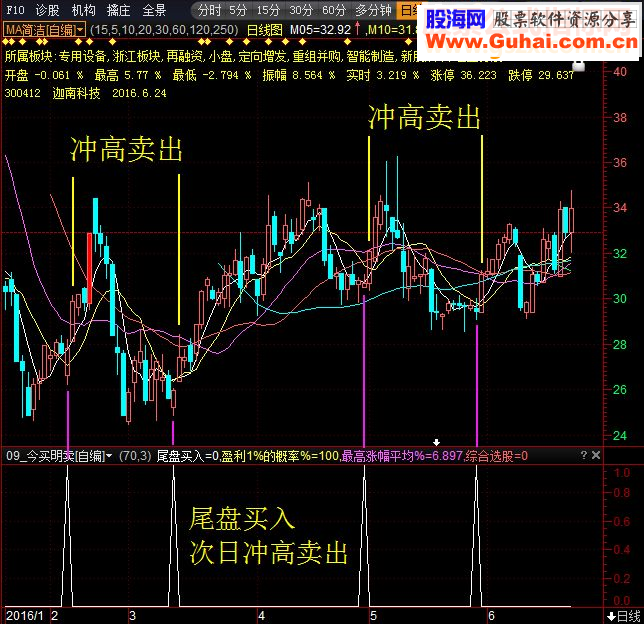Click the 浙江板块 sector name
The height and width of the screenshot is (624, 644).
coord(136,56)
